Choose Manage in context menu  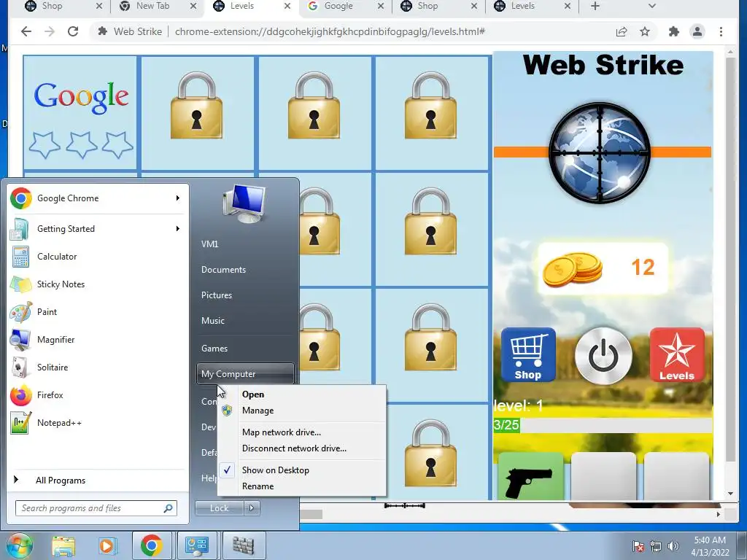(301, 411)
